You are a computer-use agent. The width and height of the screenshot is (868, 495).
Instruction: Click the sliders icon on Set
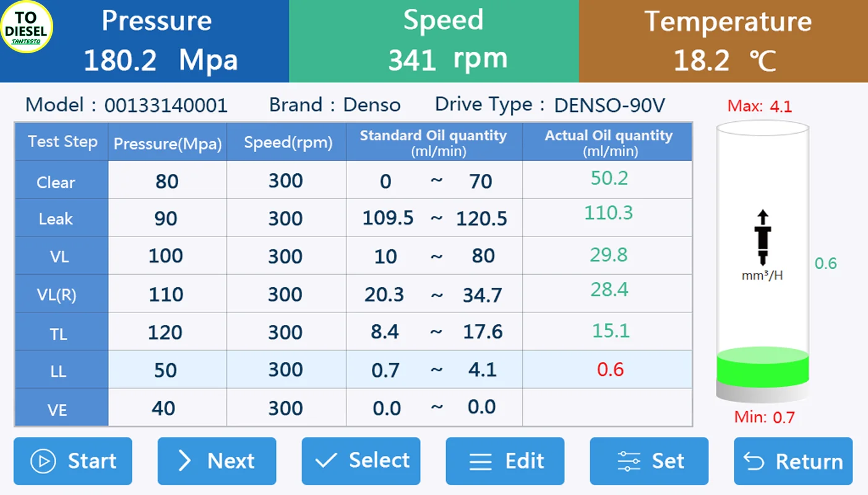point(629,462)
